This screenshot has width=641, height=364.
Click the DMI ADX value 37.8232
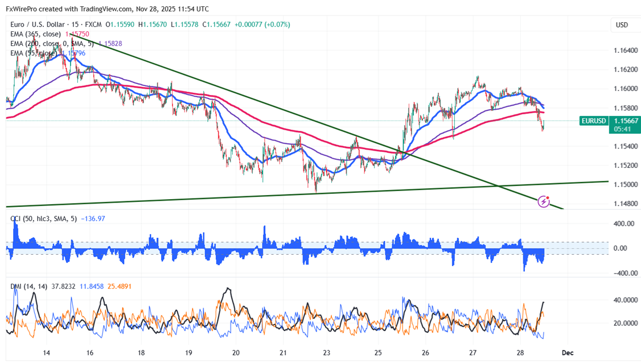point(63,287)
